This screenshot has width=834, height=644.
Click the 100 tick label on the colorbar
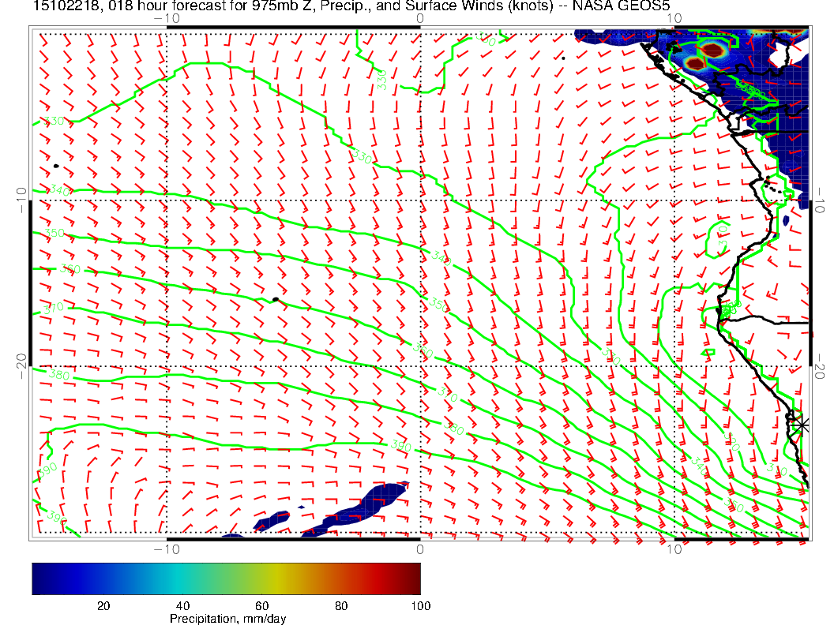click(x=419, y=605)
